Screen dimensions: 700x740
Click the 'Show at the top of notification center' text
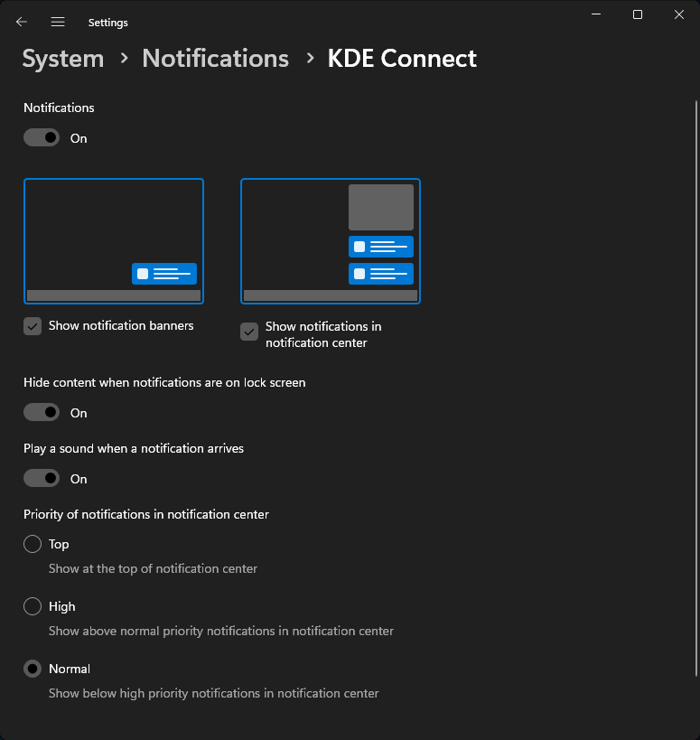coord(153,568)
